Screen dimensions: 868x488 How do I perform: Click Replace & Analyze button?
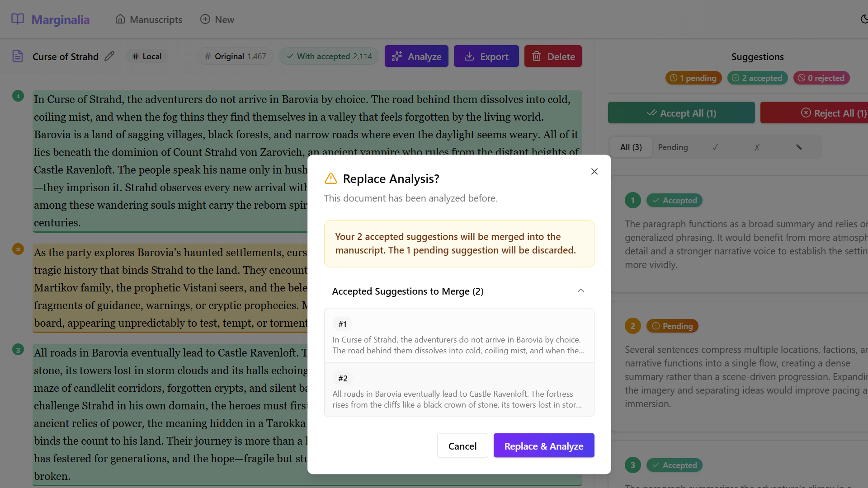click(544, 446)
